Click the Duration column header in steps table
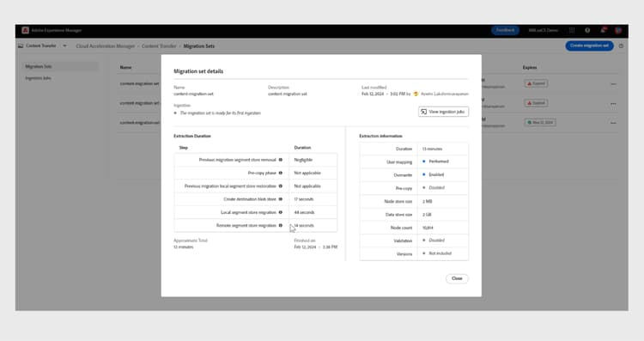644x341 pixels. 302,148
